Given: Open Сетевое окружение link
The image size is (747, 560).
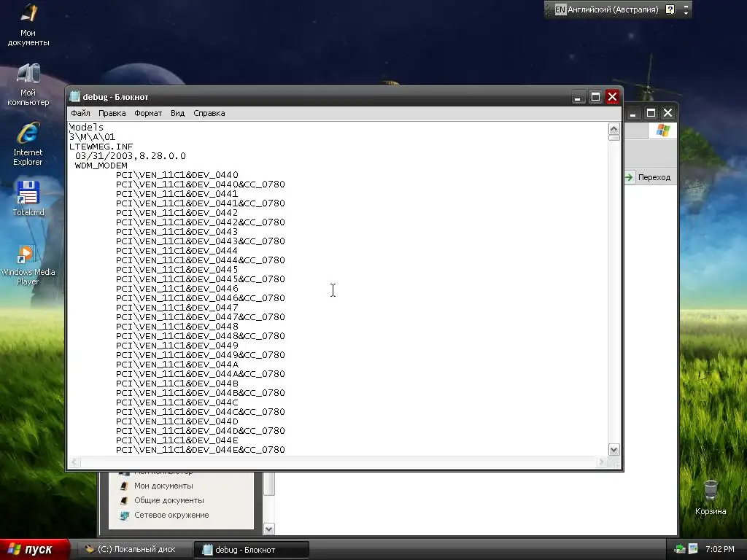Looking at the screenshot, I should [171, 516].
